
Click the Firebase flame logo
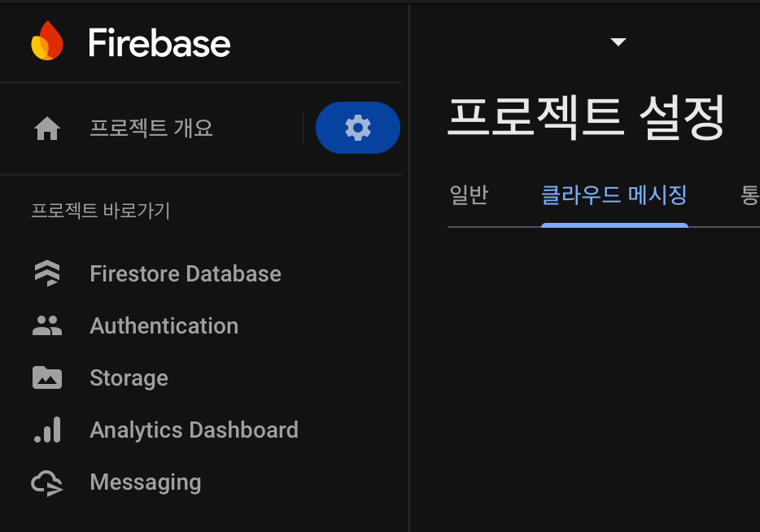click(47, 41)
